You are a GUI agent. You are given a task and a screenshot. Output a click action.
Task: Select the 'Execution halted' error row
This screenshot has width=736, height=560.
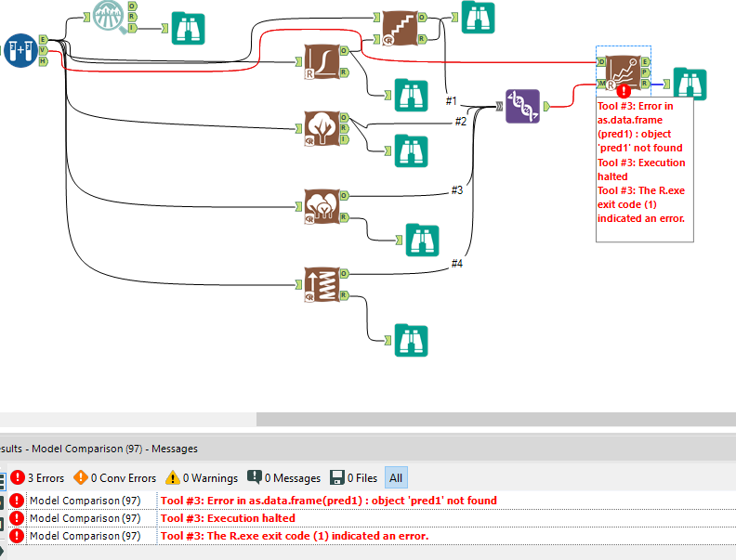click(x=372, y=518)
